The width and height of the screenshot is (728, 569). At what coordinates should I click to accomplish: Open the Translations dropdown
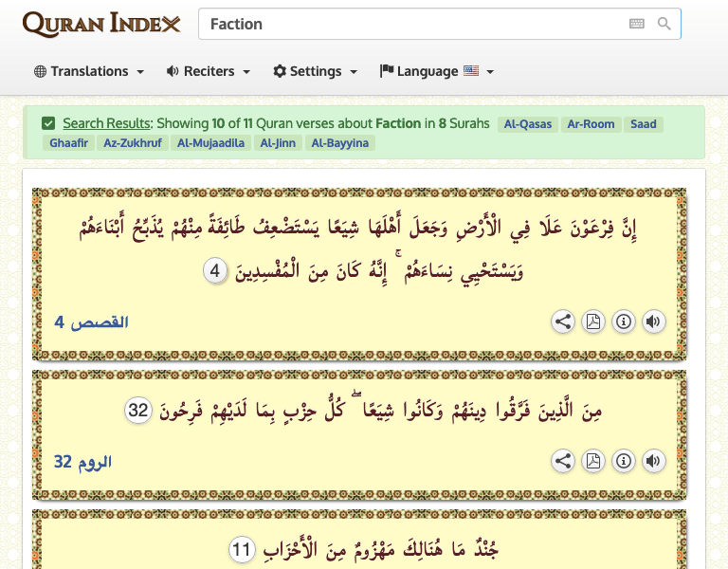pyautogui.click(x=89, y=71)
